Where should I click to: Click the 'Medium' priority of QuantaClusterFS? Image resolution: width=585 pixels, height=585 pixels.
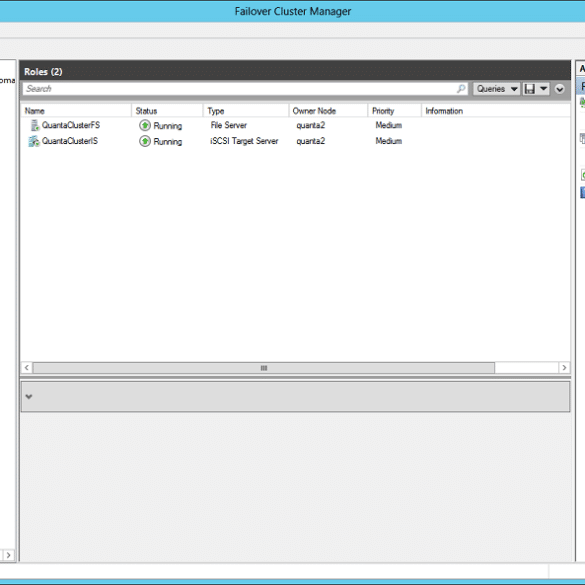click(x=389, y=125)
